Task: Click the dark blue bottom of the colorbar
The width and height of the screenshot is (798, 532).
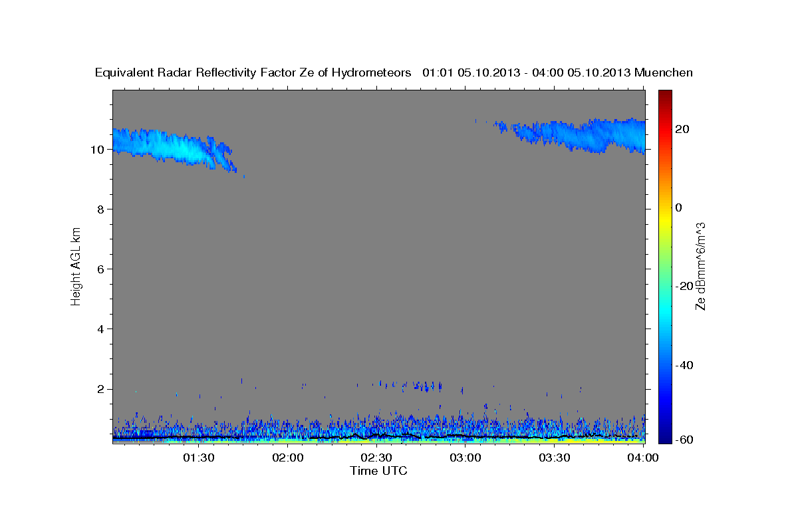Action: 666,438
